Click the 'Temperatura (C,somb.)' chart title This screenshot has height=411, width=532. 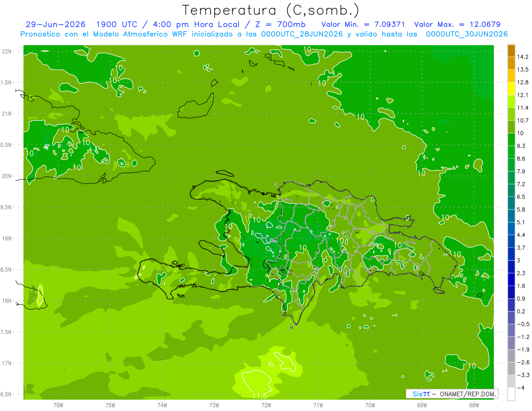270,10
